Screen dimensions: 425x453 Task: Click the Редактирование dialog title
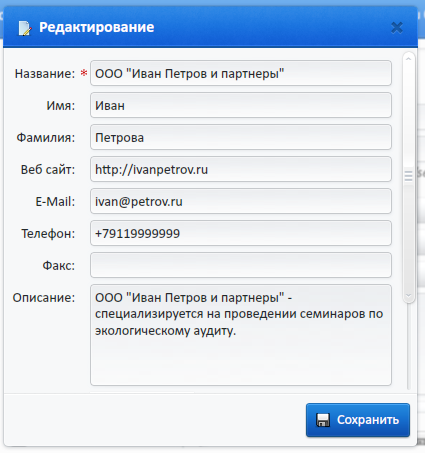tap(97, 27)
